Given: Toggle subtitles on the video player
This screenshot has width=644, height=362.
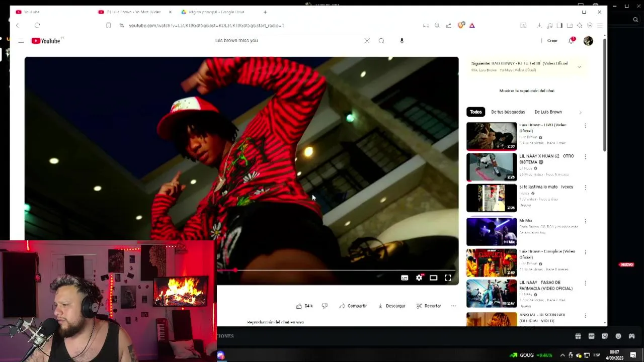Looking at the screenshot, I should click(405, 278).
